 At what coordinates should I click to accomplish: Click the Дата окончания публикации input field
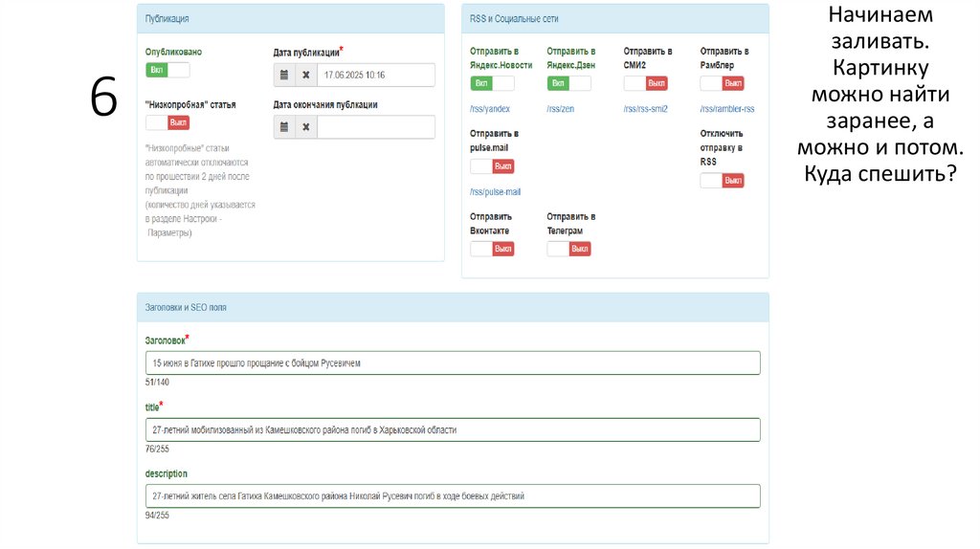375,127
